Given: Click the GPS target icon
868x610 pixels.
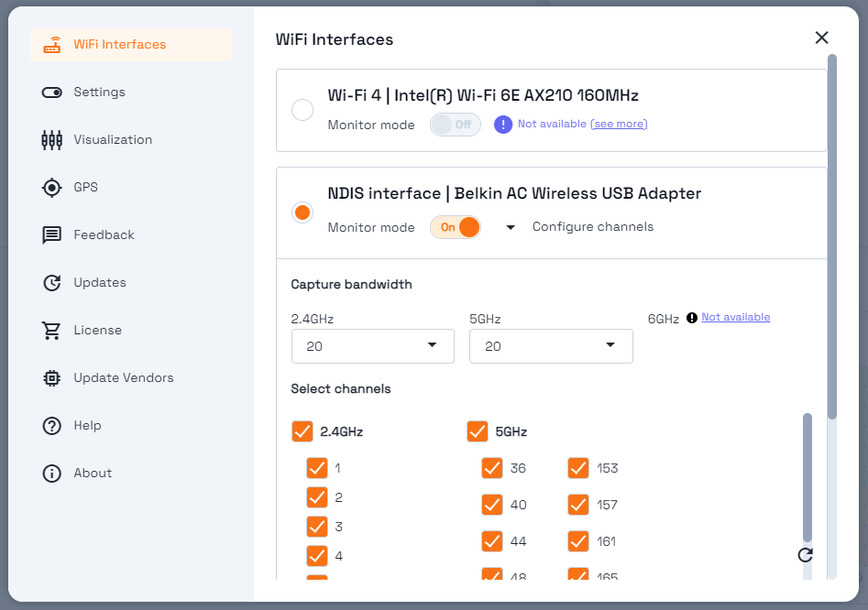Looking at the screenshot, I should click(x=52, y=188).
